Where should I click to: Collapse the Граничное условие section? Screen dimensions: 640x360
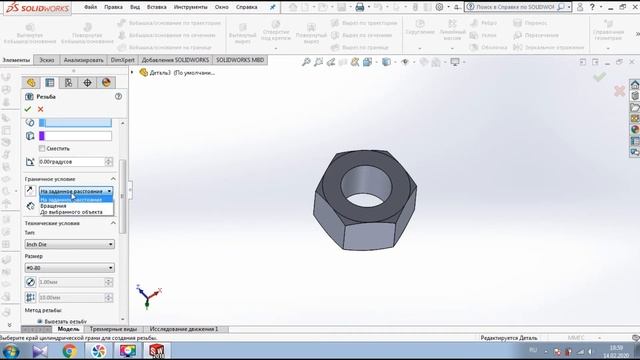click(x=113, y=179)
